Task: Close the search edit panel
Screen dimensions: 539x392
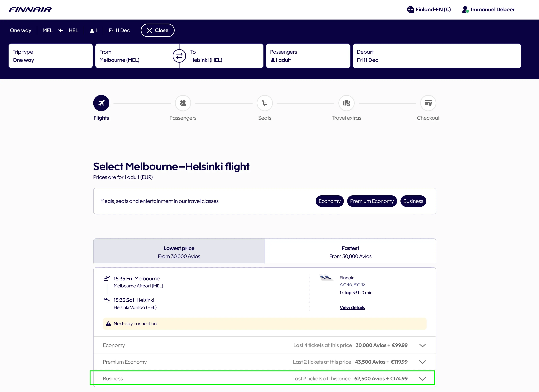Action: [158, 30]
